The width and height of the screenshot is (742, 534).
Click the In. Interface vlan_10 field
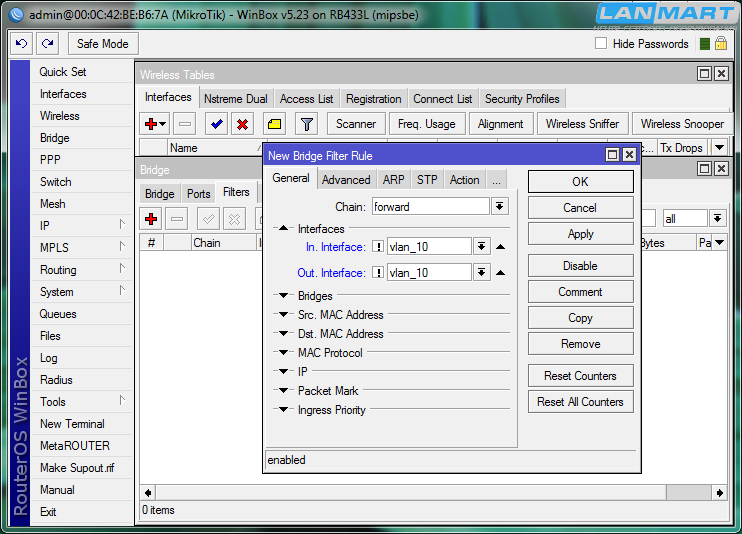[x=429, y=246]
